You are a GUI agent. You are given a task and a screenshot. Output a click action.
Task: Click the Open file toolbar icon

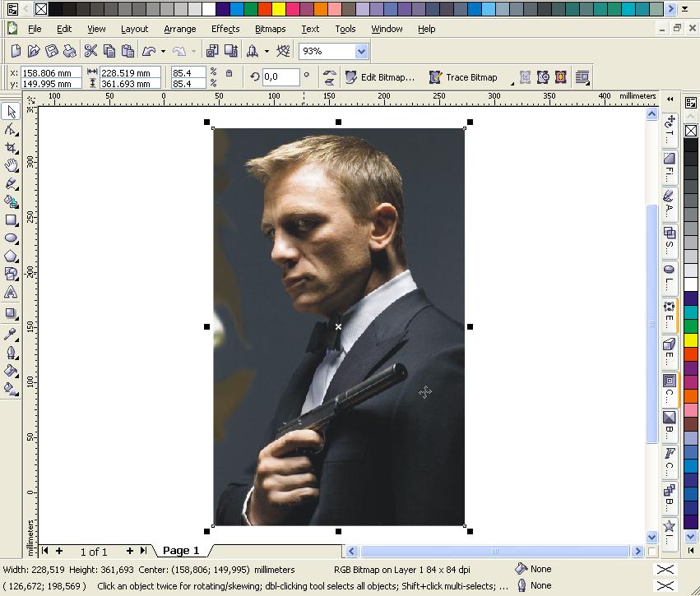tap(34, 51)
